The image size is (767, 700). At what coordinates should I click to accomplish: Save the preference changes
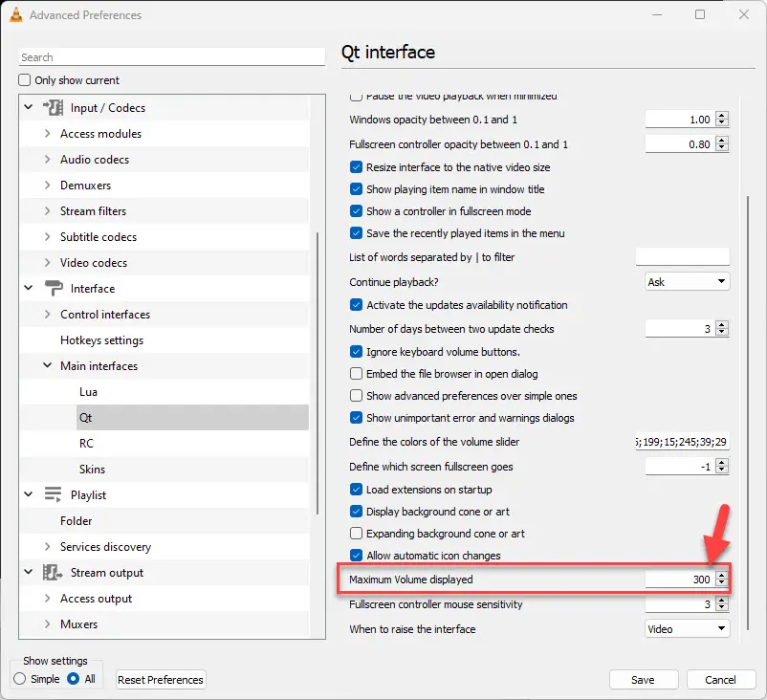coord(643,679)
